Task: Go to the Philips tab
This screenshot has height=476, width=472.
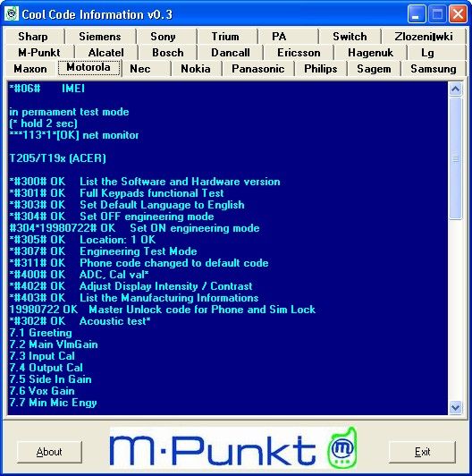Action: (x=321, y=69)
